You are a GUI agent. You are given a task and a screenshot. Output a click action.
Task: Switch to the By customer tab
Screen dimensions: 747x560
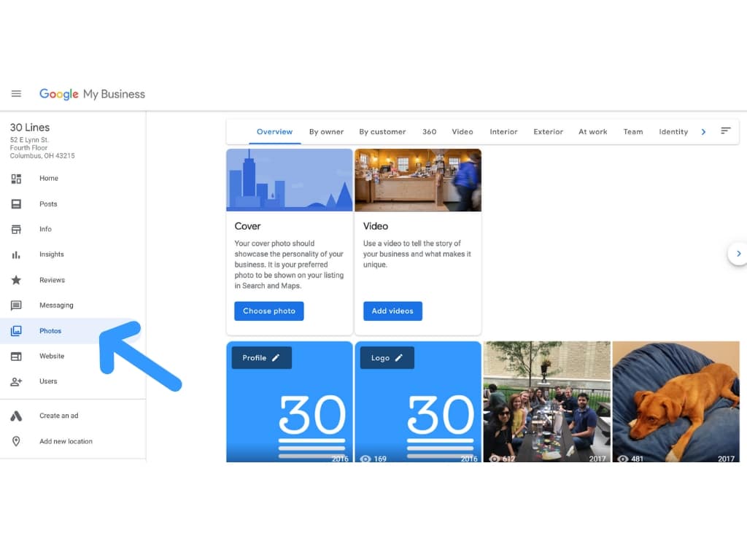click(x=382, y=132)
